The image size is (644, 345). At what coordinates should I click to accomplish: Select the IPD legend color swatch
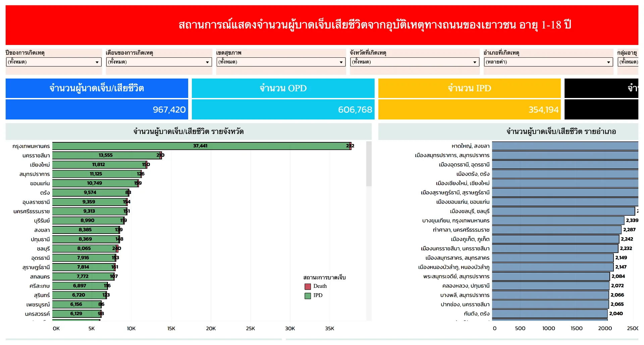coord(308,296)
